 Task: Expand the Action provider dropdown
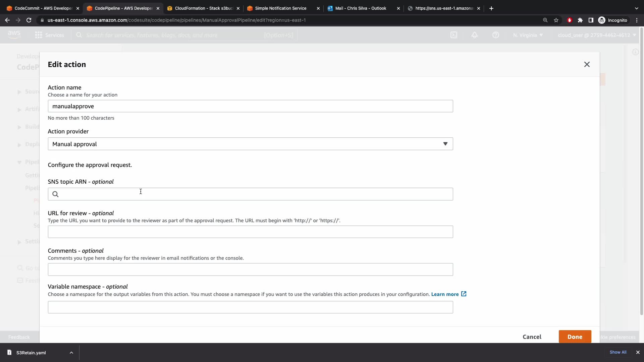pos(250,144)
